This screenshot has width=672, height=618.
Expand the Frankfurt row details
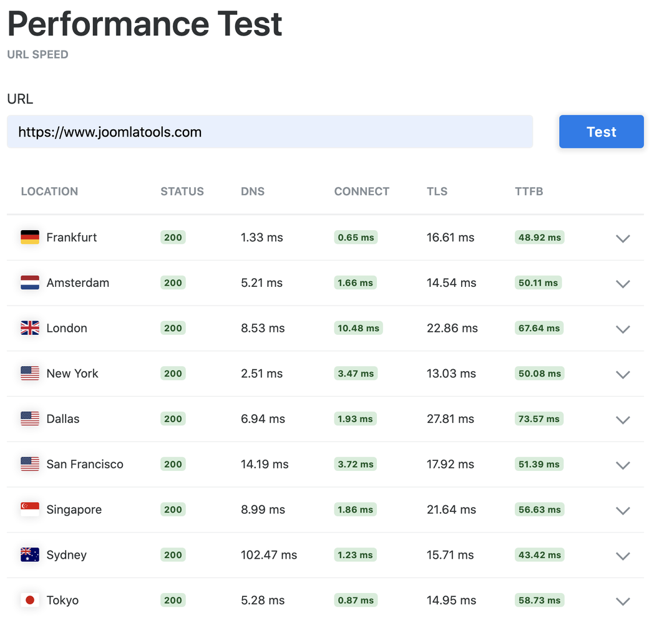click(x=623, y=239)
